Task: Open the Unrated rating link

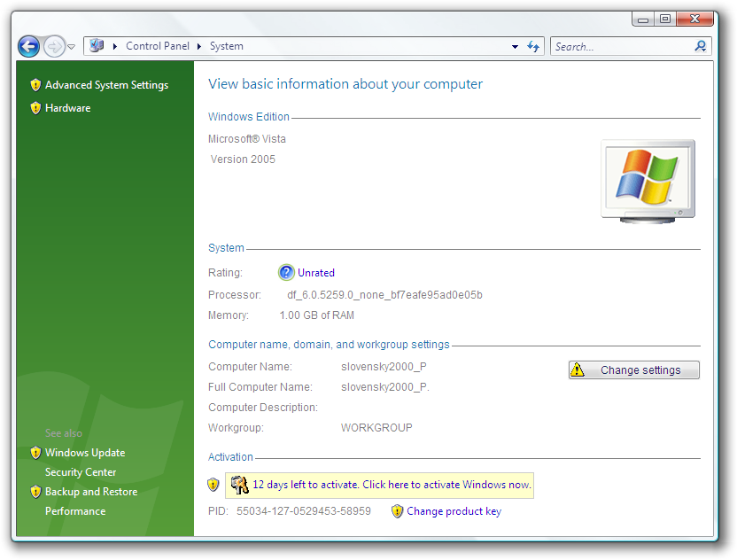Action: (316, 273)
